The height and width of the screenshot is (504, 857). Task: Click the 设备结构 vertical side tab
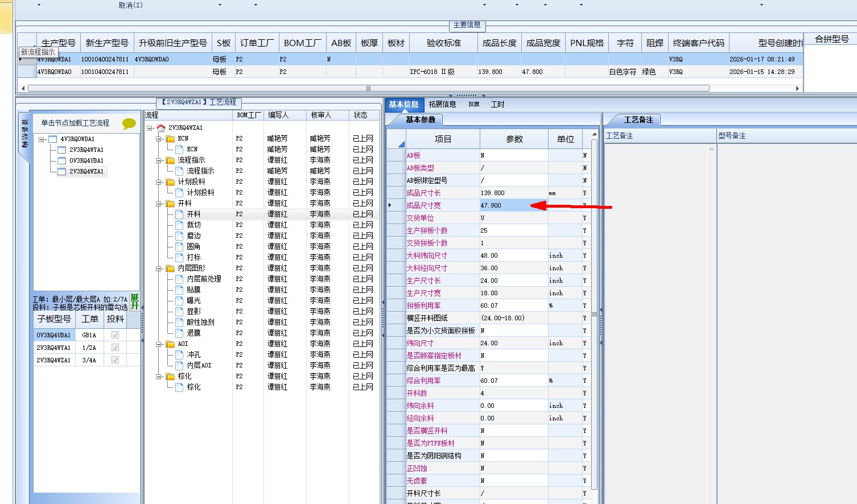(24, 133)
